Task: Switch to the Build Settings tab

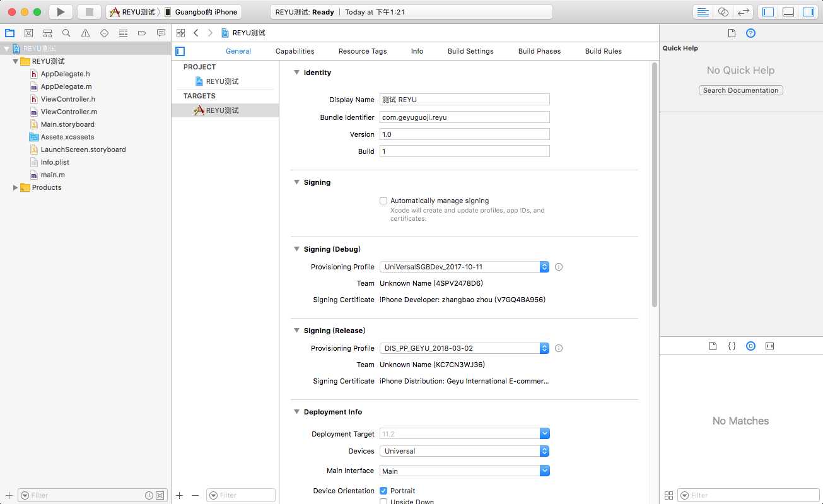Action: pos(470,51)
